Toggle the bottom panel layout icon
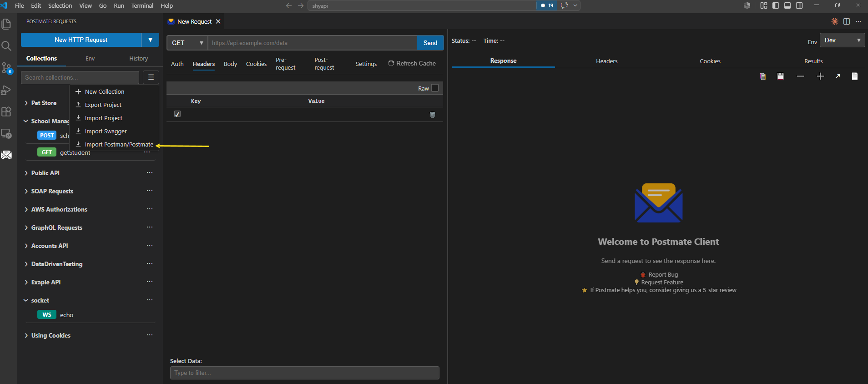The image size is (868, 384). 787,5
